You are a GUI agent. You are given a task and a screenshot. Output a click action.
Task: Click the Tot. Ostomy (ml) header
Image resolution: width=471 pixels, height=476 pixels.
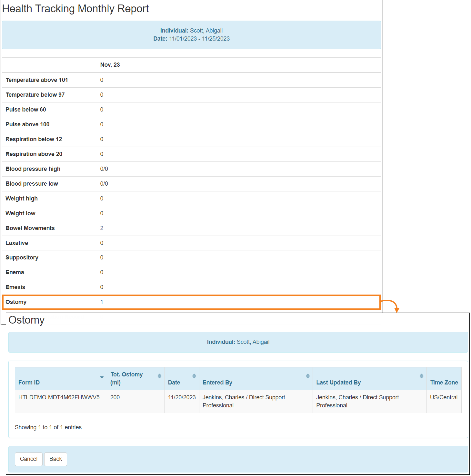point(135,379)
